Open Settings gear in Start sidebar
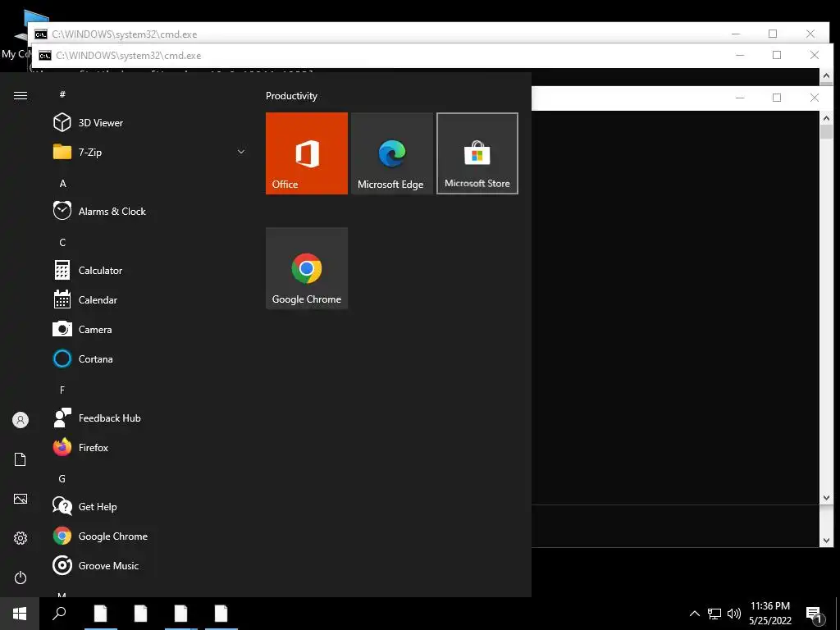Image resolution: width=840 pixels, height=630 pixels. pyautogui.click(x=21, y=538)
